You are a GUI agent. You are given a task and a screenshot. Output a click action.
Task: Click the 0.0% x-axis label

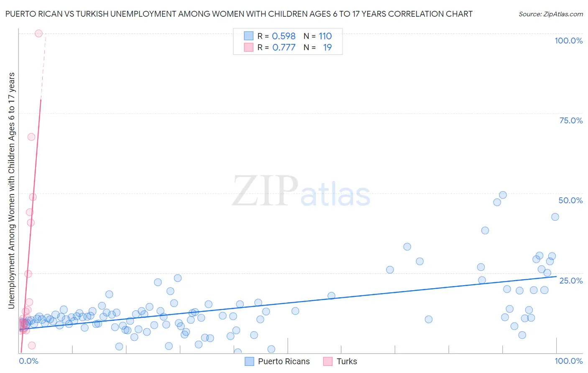pyautogui.click(x=29, y=361)
